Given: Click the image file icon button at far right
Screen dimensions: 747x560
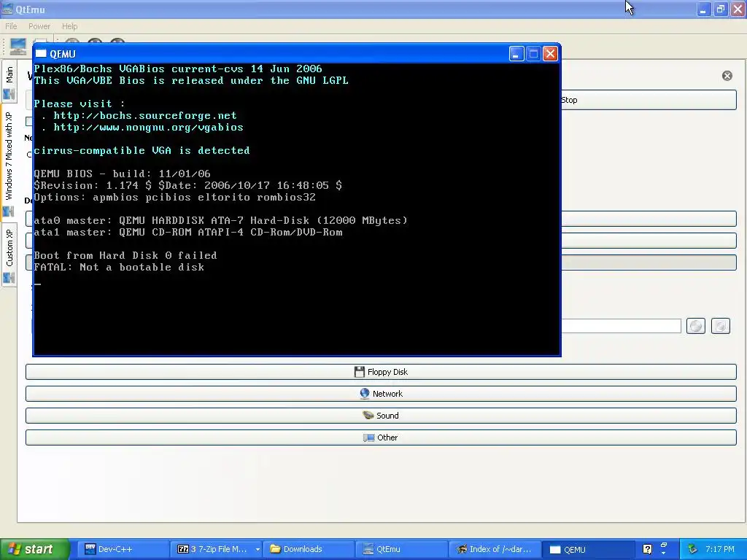Looking at the screenshot, I should (x=720, y=326).
